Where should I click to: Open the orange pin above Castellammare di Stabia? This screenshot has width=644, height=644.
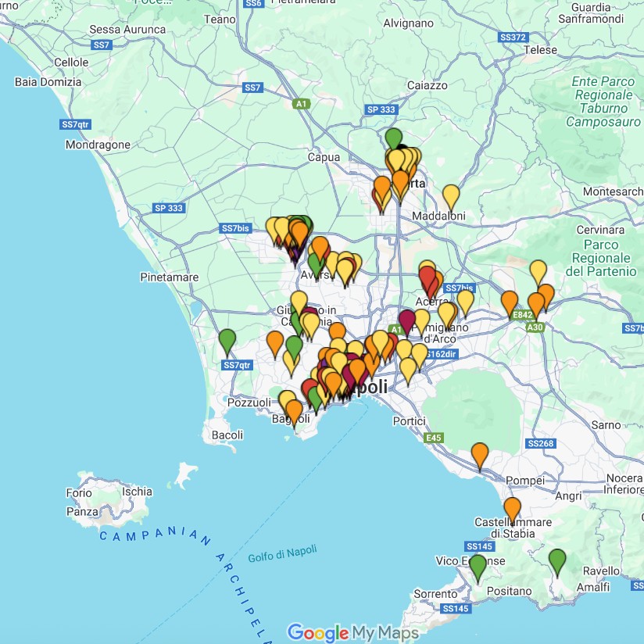click(512, 509)
